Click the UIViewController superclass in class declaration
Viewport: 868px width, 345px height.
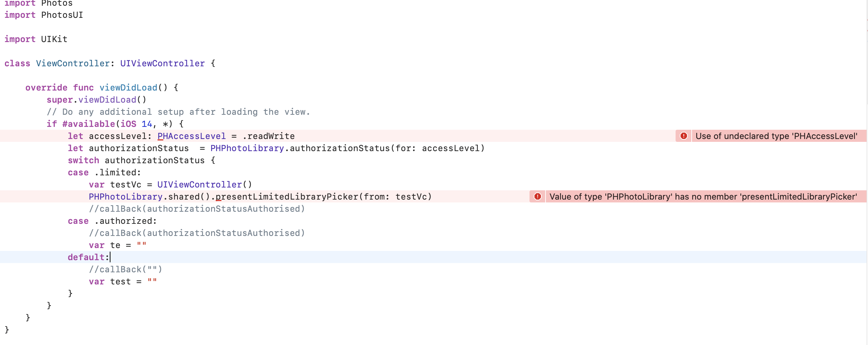162,63
